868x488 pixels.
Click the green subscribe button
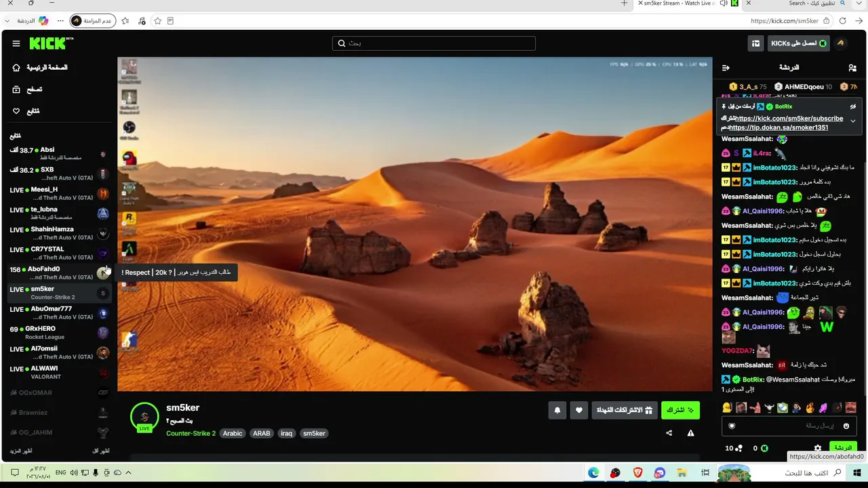pyautogui.click(x=680, y=410)
